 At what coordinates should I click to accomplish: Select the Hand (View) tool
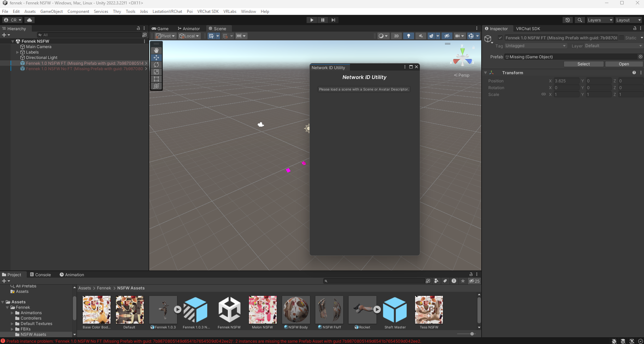156,50
